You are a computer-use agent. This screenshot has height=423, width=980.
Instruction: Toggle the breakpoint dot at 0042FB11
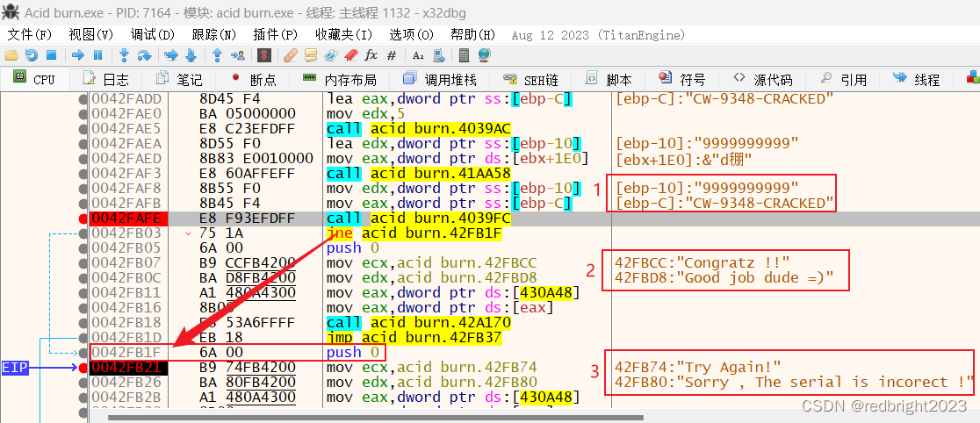83,292
